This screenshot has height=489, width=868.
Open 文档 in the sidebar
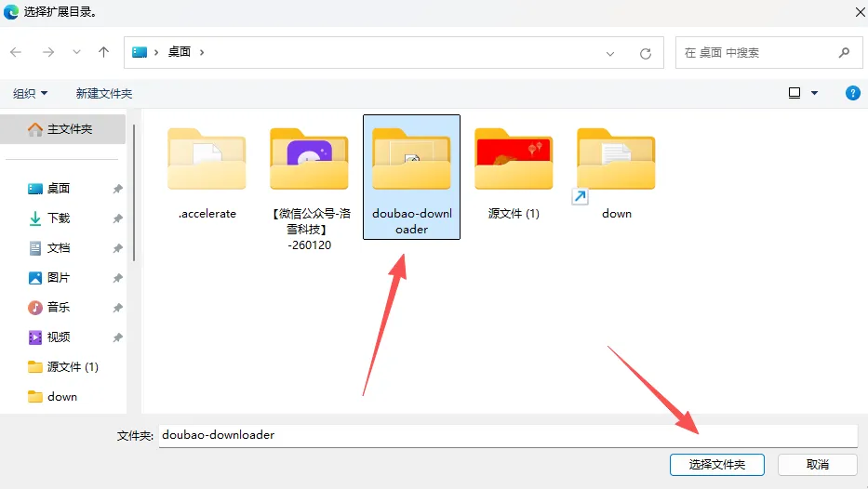[x=58, y=248]
